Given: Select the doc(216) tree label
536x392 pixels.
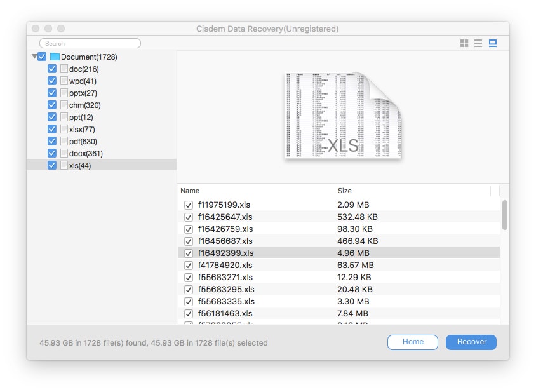Looking at the screenshot, I should pyautogui.click(x=84, y=69).
